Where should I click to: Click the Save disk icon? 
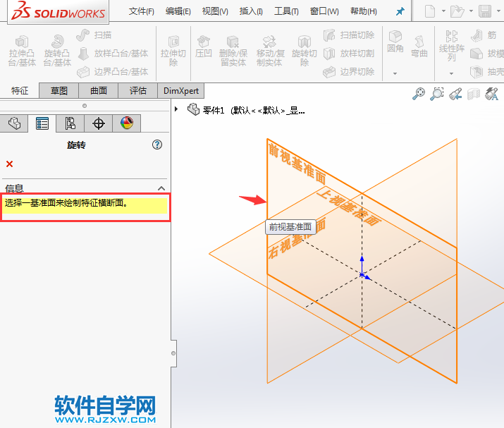click(x=485, y=11)
